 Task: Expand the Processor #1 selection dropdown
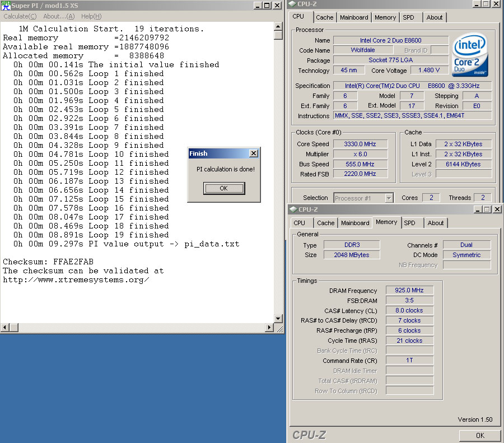389,198
